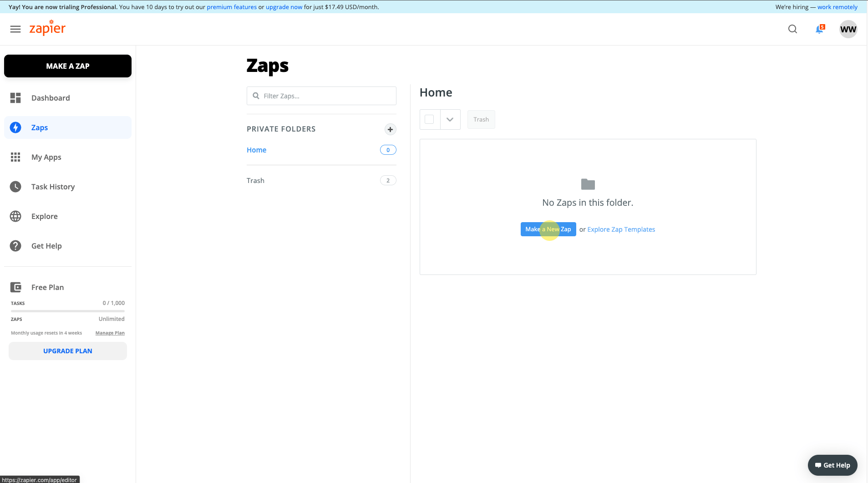Click the Explore globe icon
Viewport: 868px width, 483px height.
click(15, 216)
